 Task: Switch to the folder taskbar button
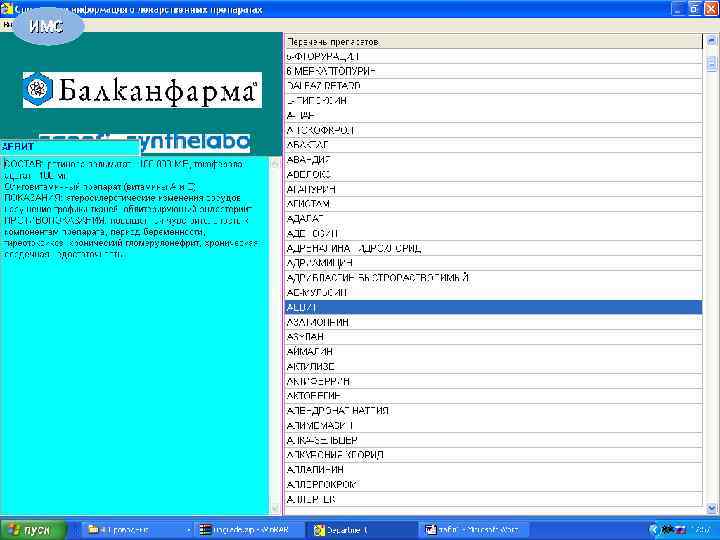137,530
